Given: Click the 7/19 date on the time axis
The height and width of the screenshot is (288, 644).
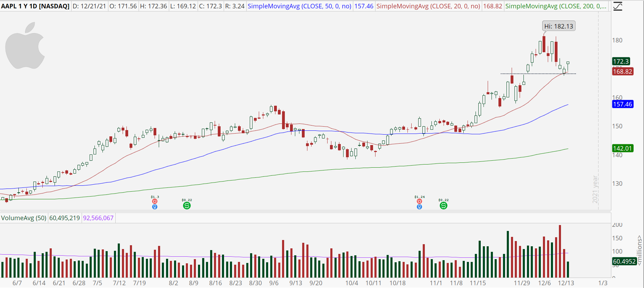Looking at the screenshot, I should coord(140,283).
